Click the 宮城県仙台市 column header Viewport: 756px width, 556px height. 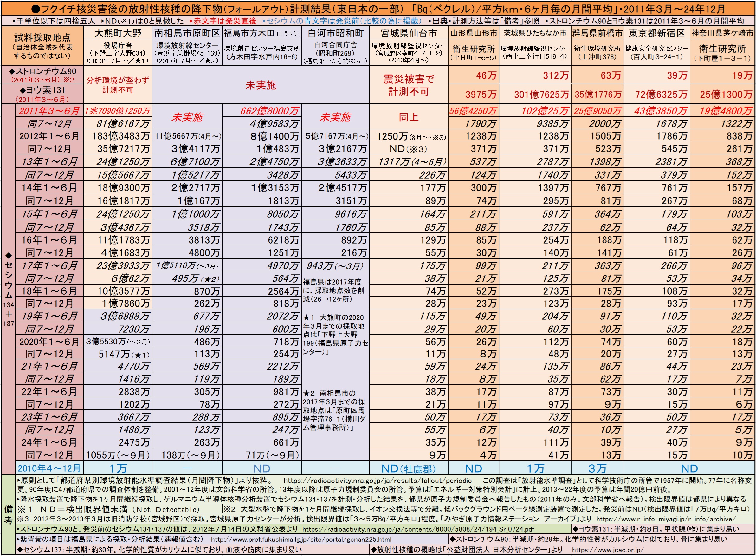coord(409,33)
